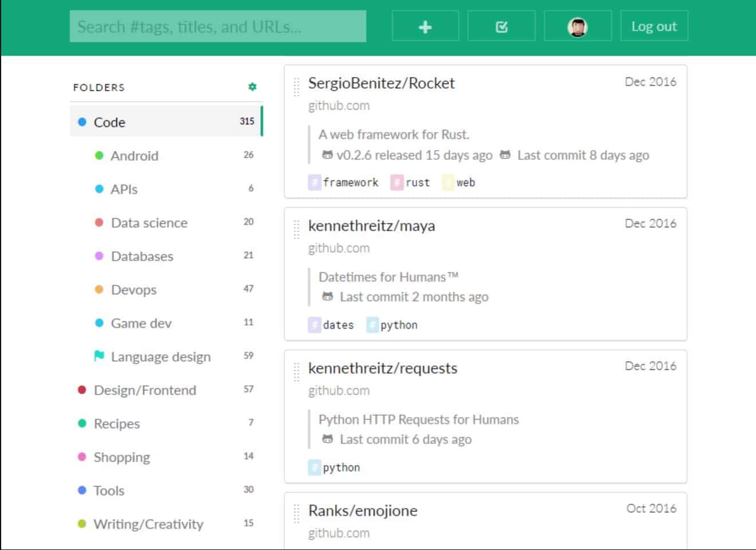The image size is (756, 550).
Task: Click 'Python HTTP Requests for Humans' description
Action: tap(419, 420)
